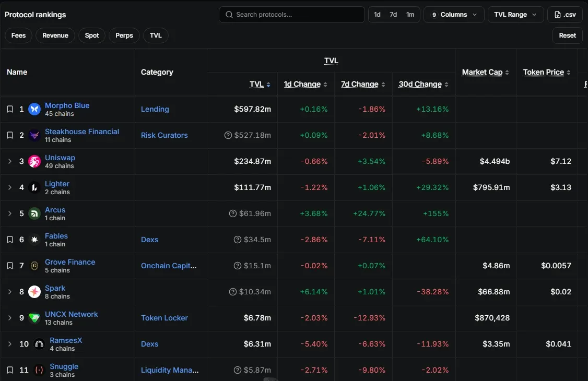The height and width of the screenshot is (381, 588).
Task: Switch to the Spot filter
Action: click(x=92, y=35)
